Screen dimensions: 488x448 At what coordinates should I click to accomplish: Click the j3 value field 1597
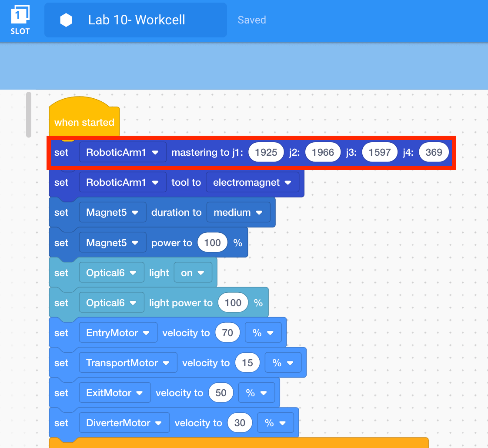pyautogui.click(x=379, y=152)
